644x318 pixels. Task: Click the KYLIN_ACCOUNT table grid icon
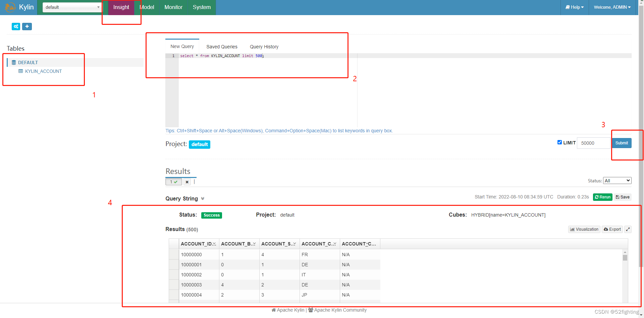21,71
